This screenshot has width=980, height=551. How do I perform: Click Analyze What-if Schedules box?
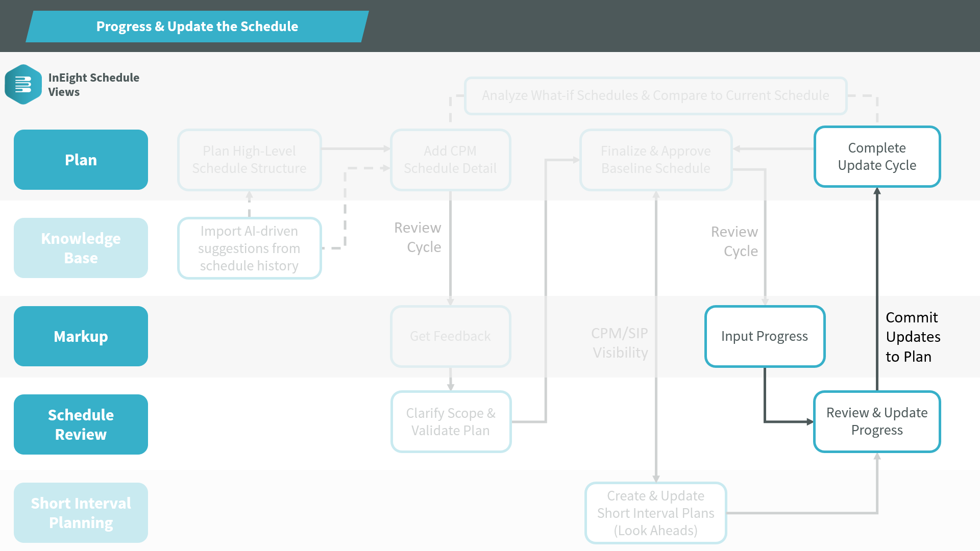click(x=655, y=95)
